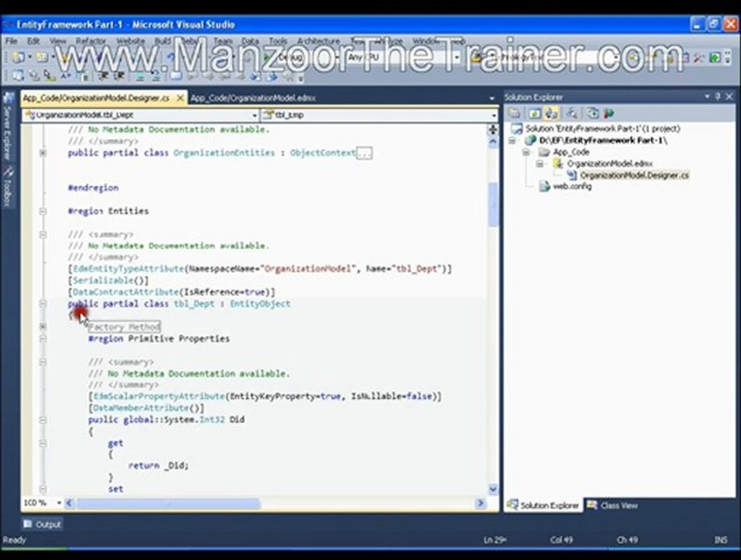This screenshot has width=741, height=560.
Task: Close the OrganizationModel.Designer.cs tab
Action: click(180, 98)
